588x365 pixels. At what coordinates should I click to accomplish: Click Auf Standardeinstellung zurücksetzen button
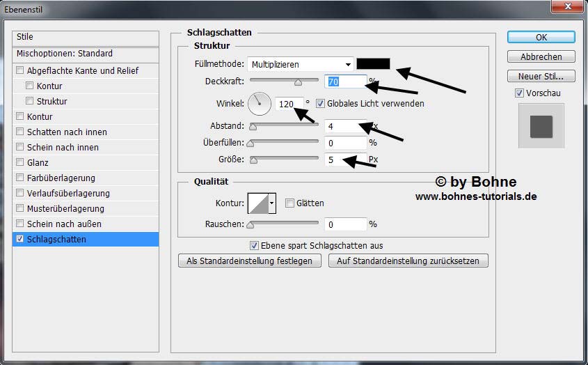pyautogui.click(x=408, y=261)
